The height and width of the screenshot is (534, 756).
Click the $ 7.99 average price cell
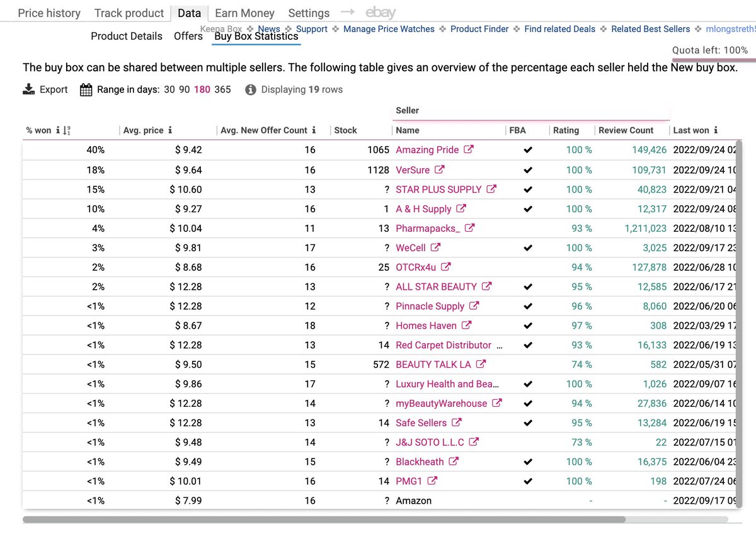[x=188, y=501]
